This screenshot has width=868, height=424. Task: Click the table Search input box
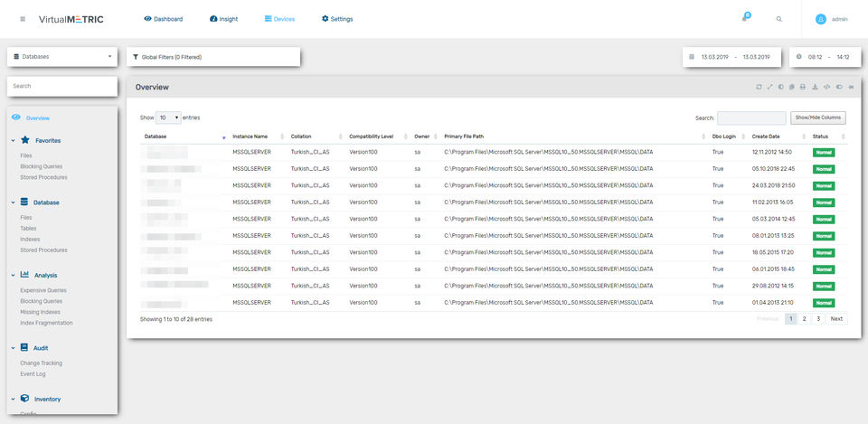pos(751,118)
